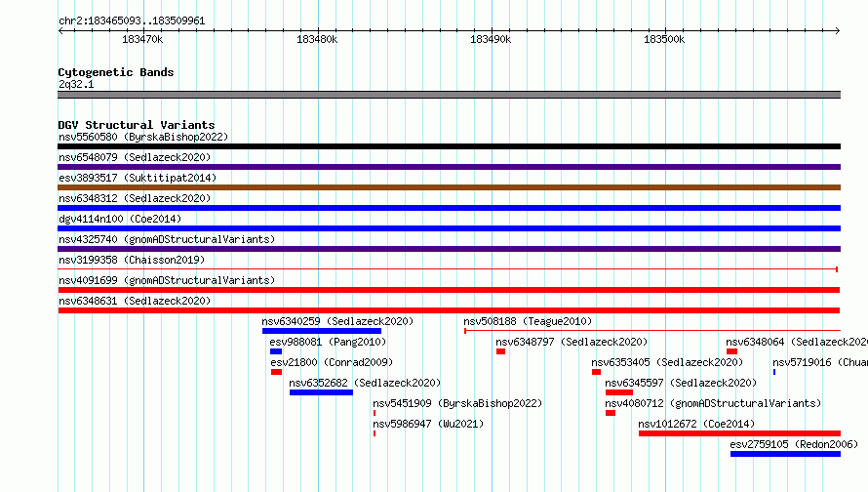Click the small red nsv6348797 block

point(500,351)
